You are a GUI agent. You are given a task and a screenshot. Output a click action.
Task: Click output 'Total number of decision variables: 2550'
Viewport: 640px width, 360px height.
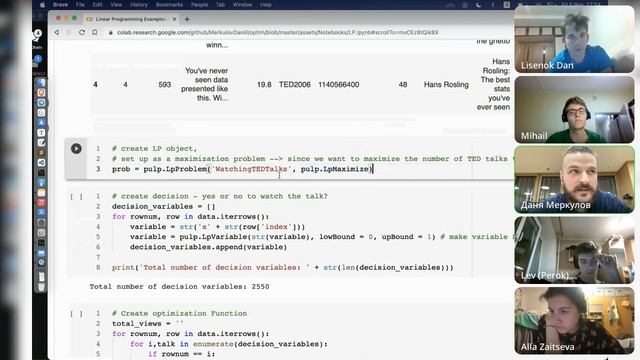[179, 287]
